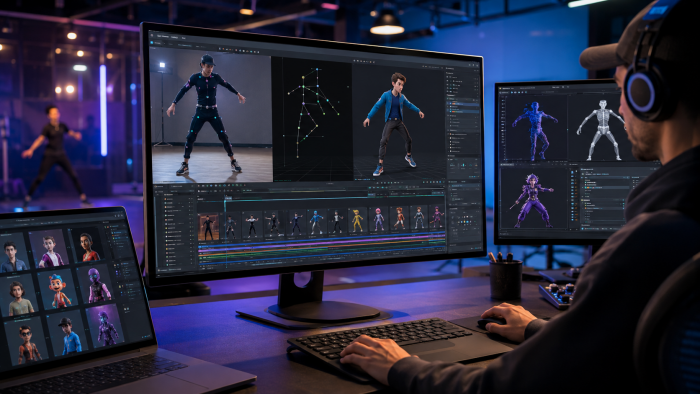Image resolution: width=700 pixels, height=394 pixels.
Task: Pick the blue-haired cartoon character on the laptop
Action: coord(58,289)
